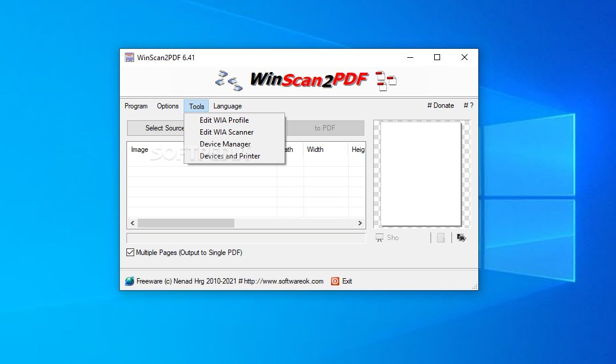Click the red Exit power icon
616x364 pixels.
(335, 281)
